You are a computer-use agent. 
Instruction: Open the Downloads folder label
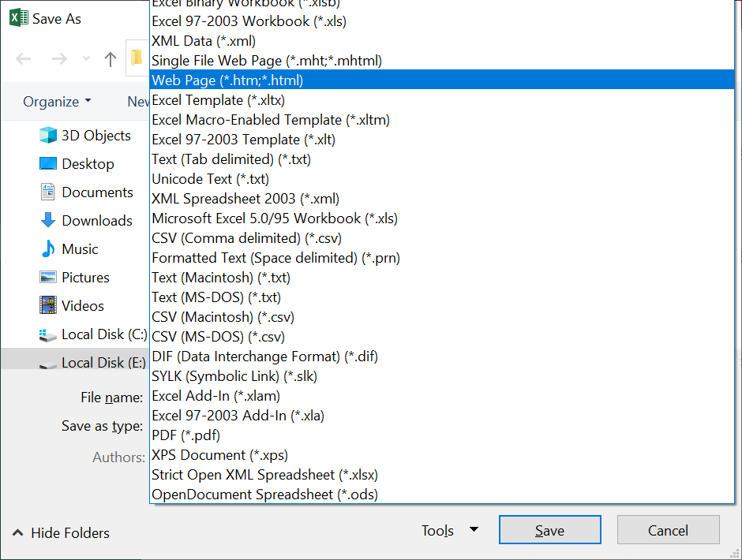point(97,220)
